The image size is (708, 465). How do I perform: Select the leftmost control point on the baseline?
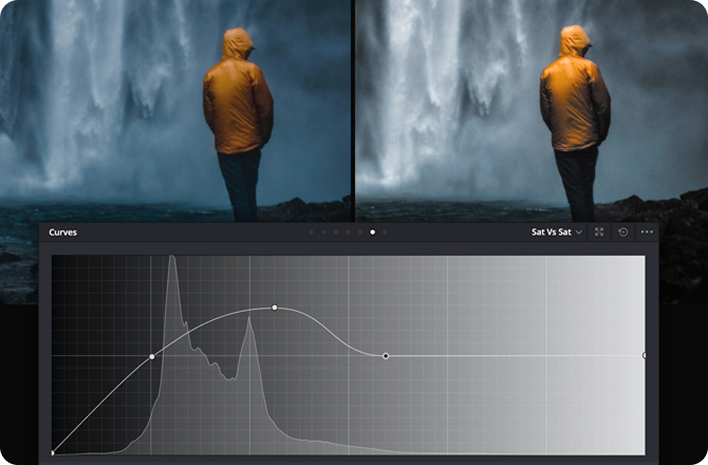tap(152, 356)
